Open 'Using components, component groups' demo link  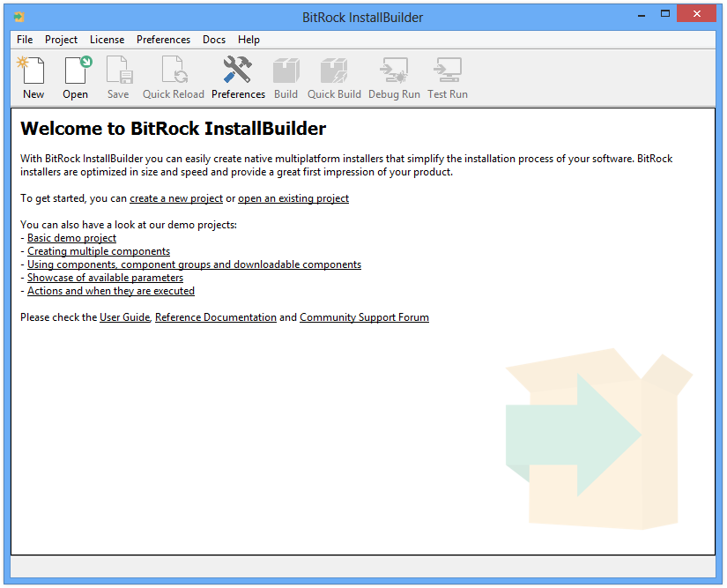pos(194,264)
